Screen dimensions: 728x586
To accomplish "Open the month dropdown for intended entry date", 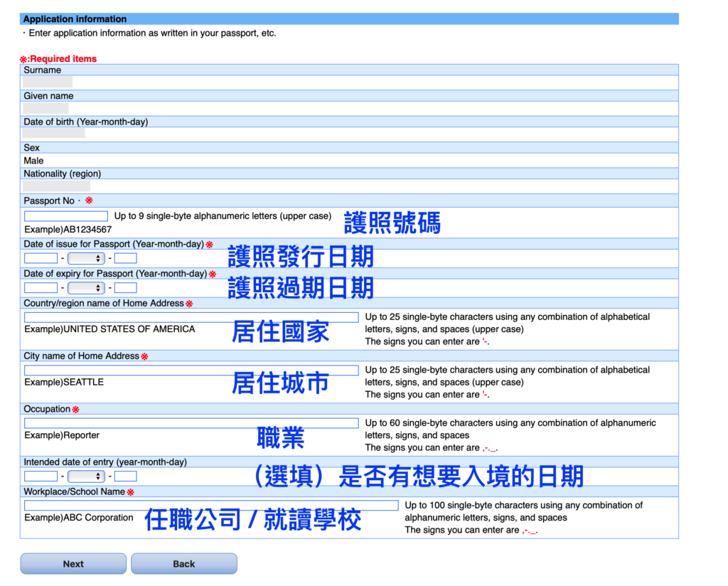I will [85, 476].
